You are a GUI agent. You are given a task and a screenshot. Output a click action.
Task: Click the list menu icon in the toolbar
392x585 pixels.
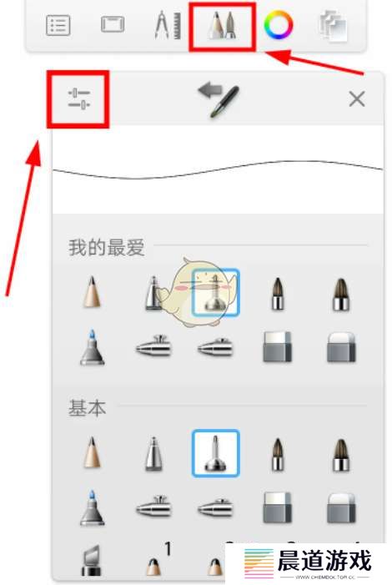click(58, 25)
